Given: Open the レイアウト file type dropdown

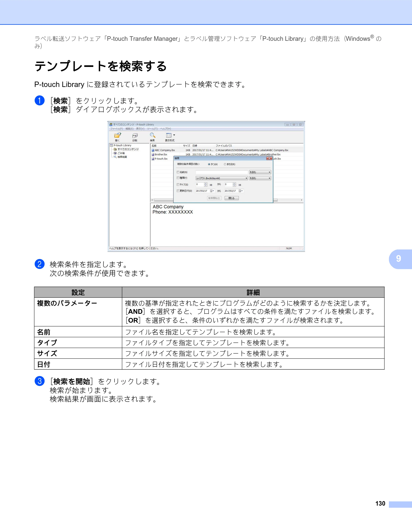Looking at the screenshot, I should (222, 178).
